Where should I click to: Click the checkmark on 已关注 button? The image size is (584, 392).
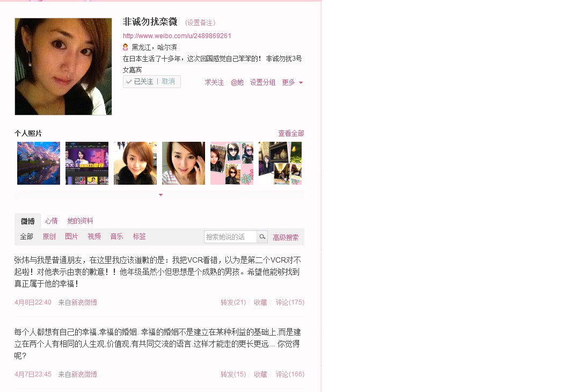pos(129,82)
